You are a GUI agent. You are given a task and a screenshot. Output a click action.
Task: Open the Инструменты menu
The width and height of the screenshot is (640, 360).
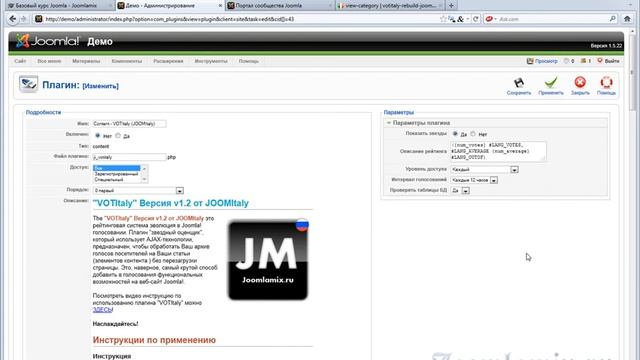pos(211,61)
